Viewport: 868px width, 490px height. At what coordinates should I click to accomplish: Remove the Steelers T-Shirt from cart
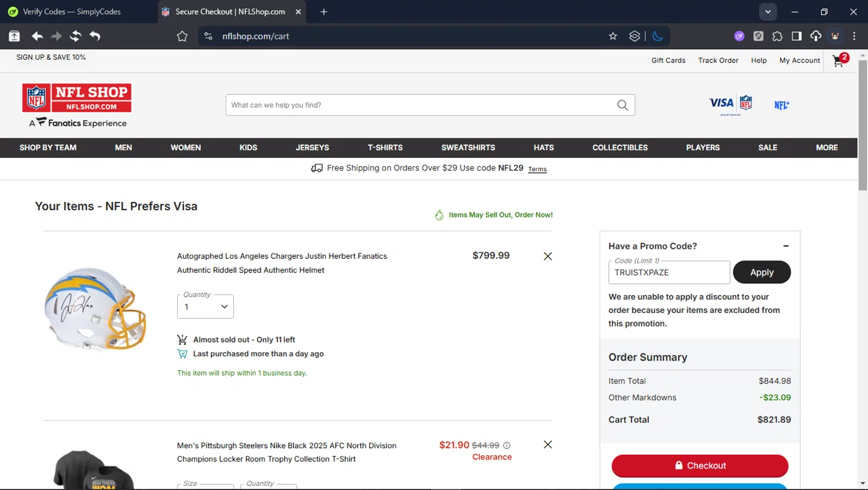pyautogui.click(x=547, y=444)
